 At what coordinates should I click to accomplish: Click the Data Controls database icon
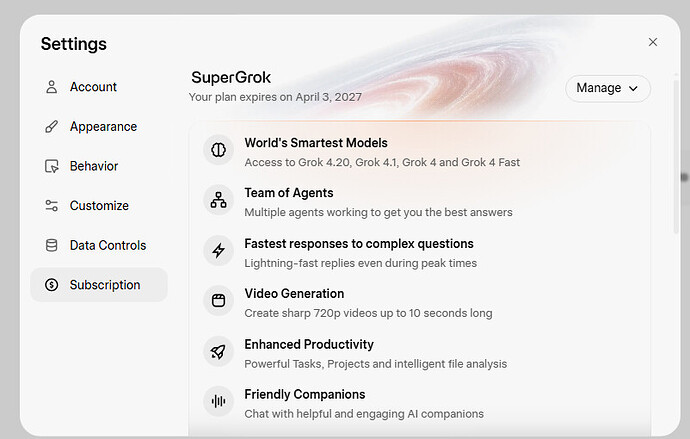(x=51, y=245)
